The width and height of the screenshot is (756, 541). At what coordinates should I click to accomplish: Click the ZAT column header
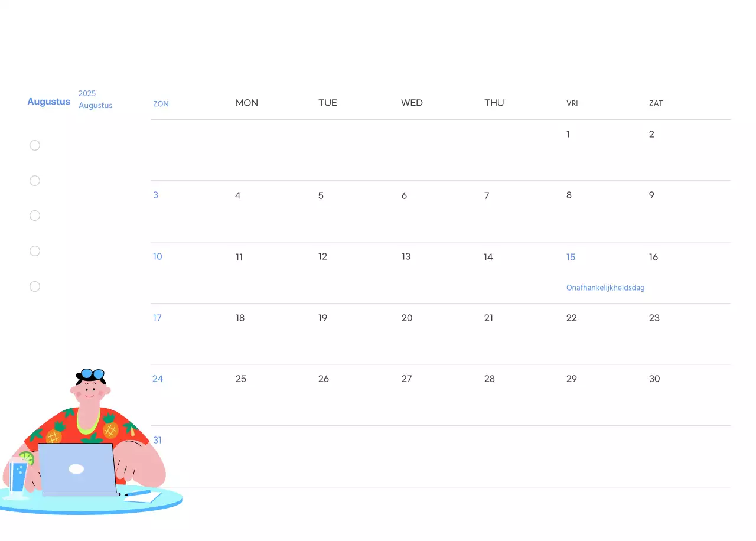coord(656,103)
